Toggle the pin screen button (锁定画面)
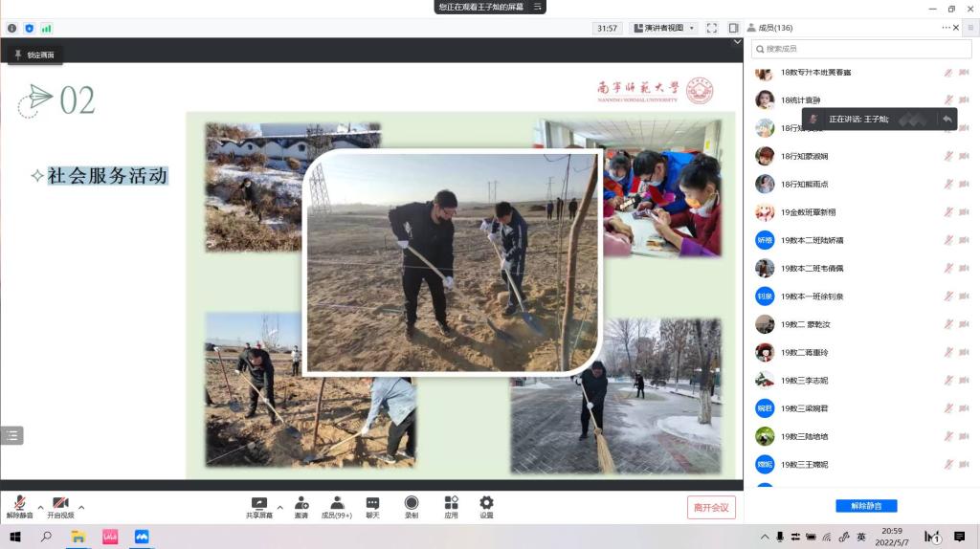This screenshot has width=980, height=549. pyautogui.click(x=33, y=55)
